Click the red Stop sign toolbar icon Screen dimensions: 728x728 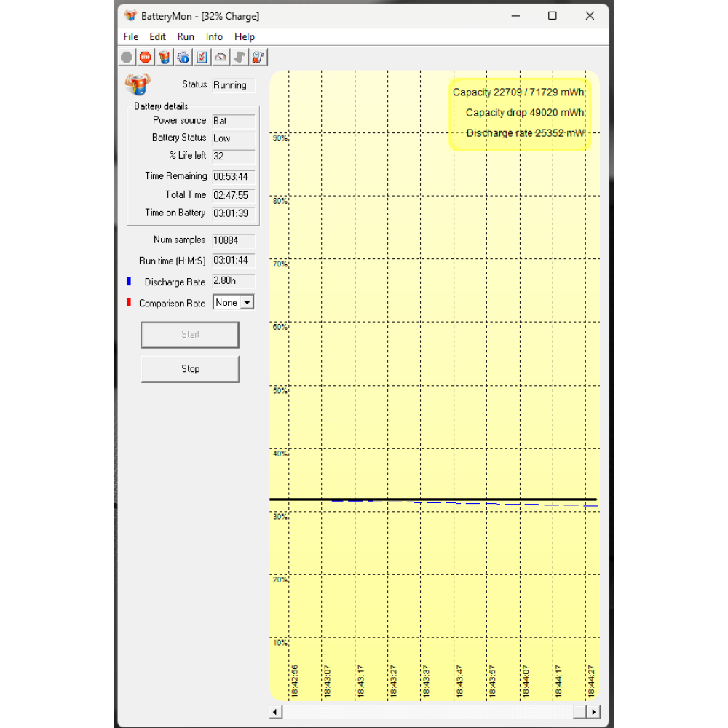[x=146, y=57]
